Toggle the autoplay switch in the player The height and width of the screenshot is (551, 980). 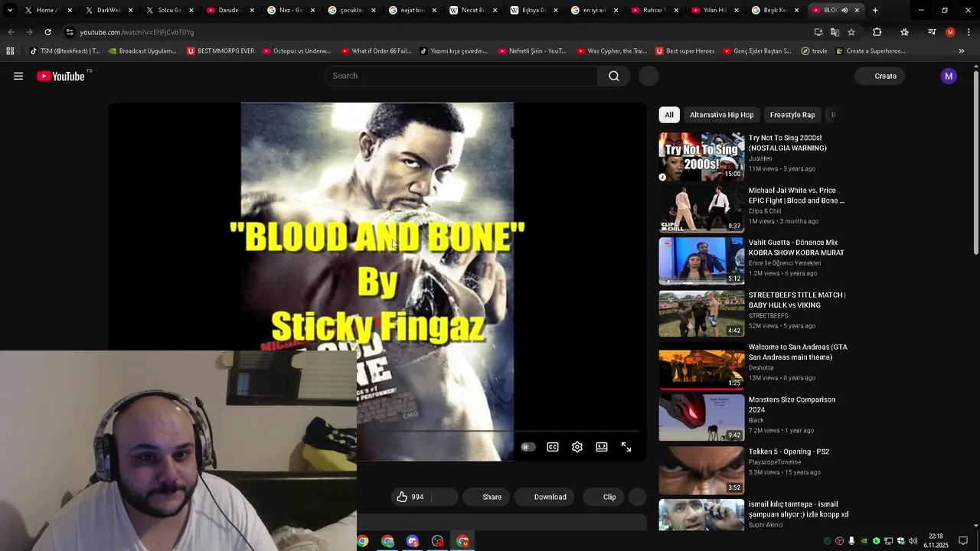(528, 447)
